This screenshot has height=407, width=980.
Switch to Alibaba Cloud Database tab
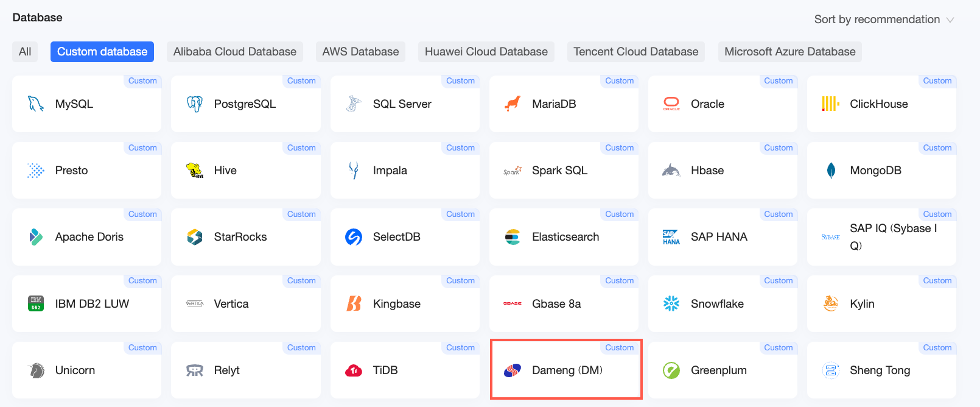(x=235, y=52)
